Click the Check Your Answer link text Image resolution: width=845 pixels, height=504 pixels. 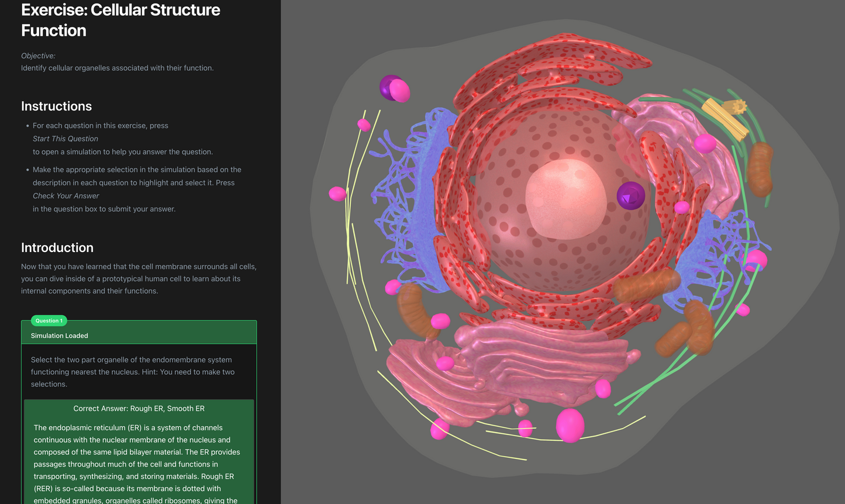65,196
